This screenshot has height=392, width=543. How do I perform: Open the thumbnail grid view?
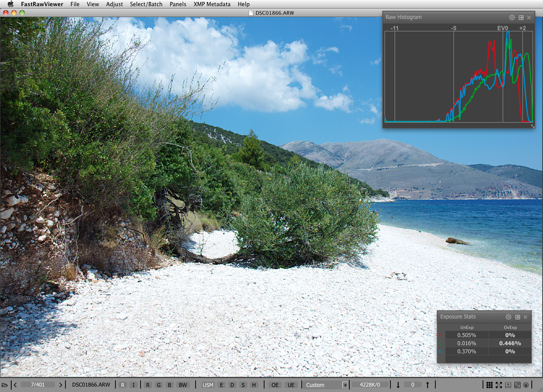pos(490,385)
